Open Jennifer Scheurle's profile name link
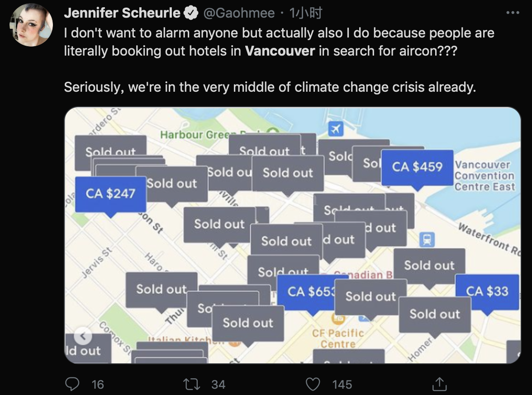Image resolution: width=532 pixels, height=395 pixels. pos(122,14)
